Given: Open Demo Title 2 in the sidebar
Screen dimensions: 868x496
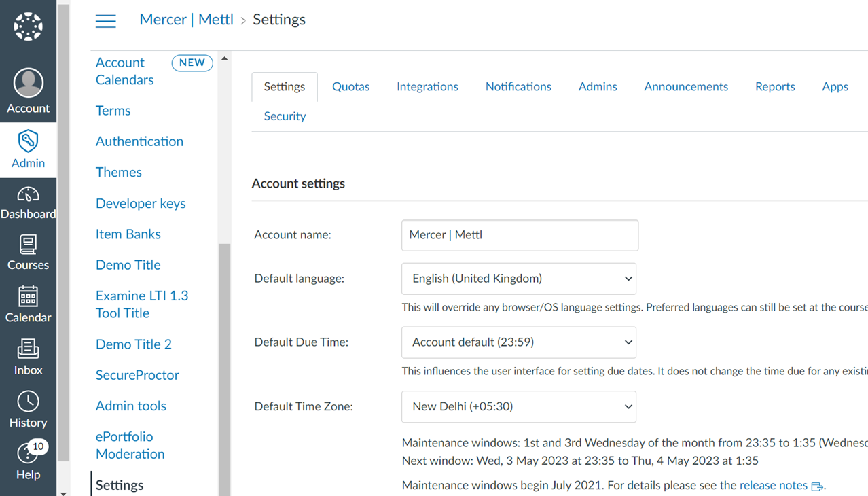Looking at the screenshot, I should click(134, 344).
